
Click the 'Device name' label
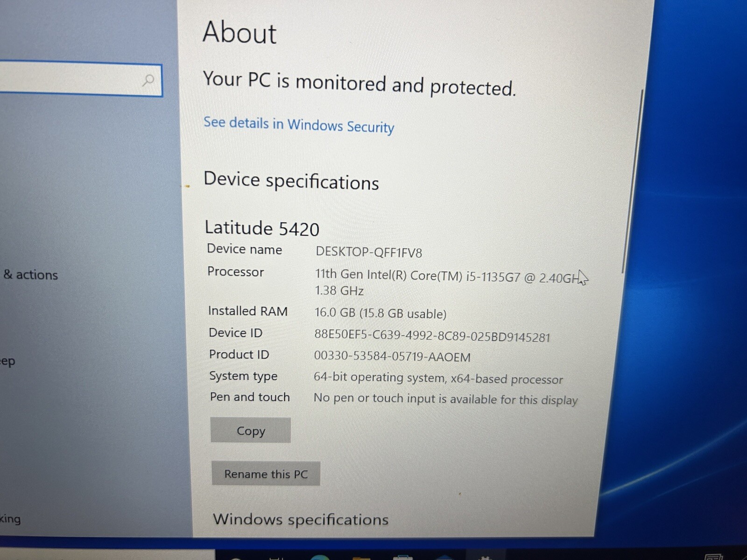[x=244, y=249]
